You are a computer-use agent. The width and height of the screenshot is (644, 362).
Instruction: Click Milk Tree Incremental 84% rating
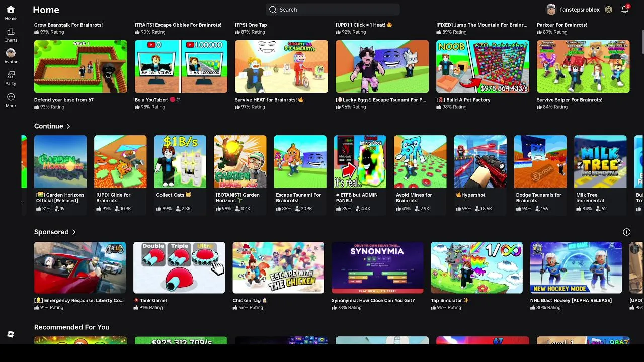coord(584,209)
